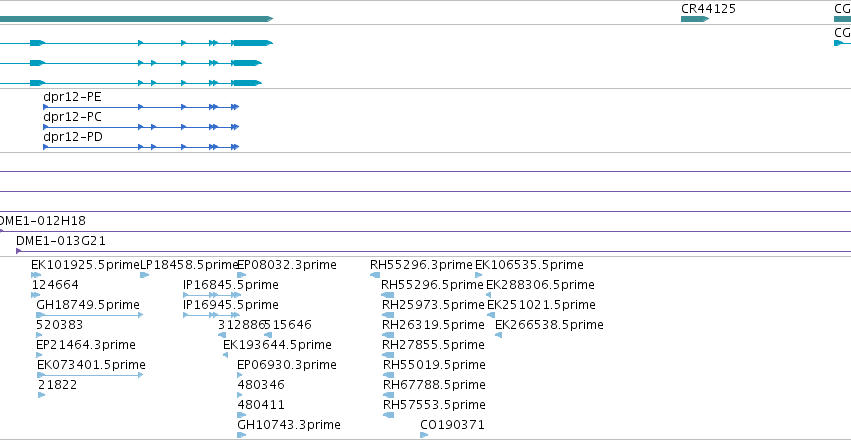Screen dimensions: 851x440
Task: Click the RH55296.3prime feature arrow
Action: pos(375,275)
